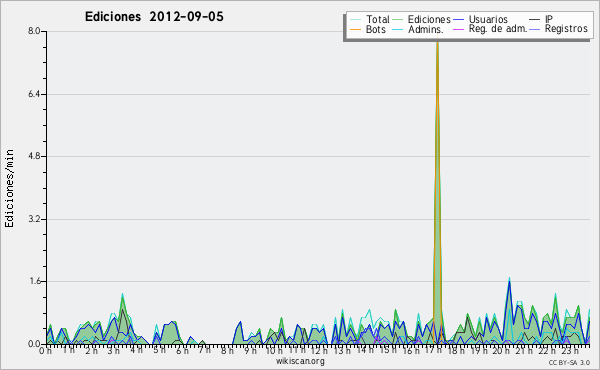Click the '23 h' x-axis tick label

coord(569,351)
